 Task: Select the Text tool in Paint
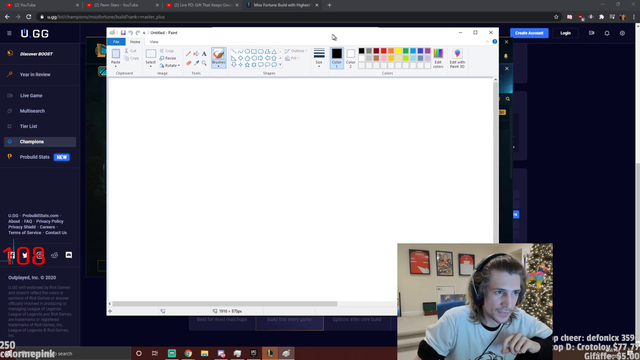point(204,54)
